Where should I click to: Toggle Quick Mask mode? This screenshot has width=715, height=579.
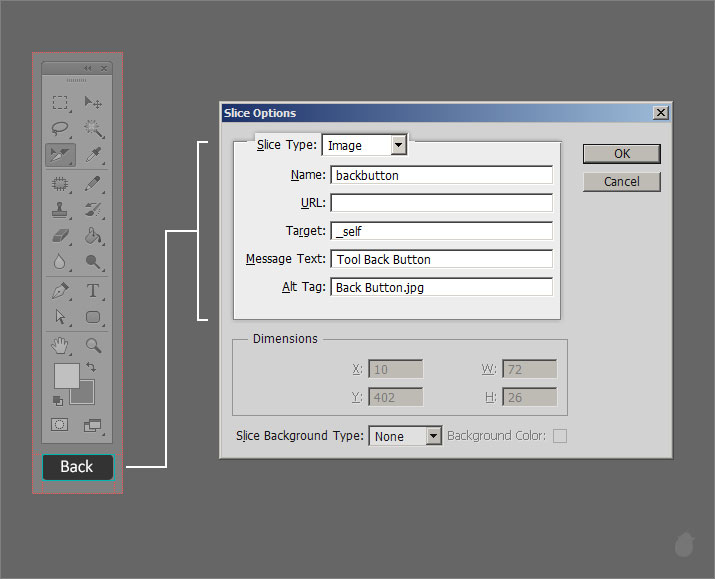[60, 424]
